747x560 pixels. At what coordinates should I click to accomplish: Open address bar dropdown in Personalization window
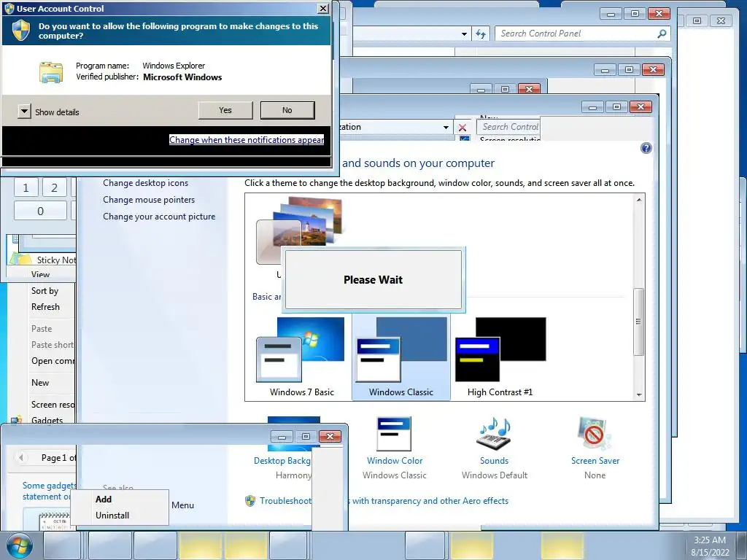click(446, 127)
